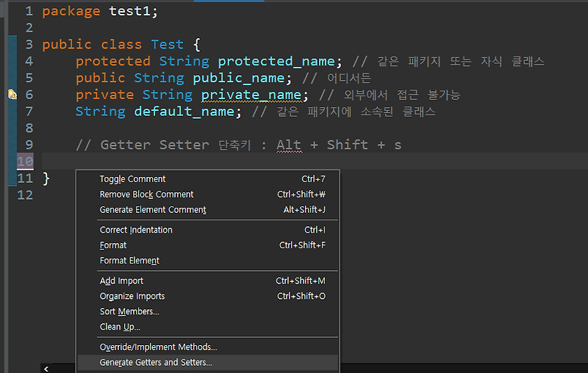This screenshot has width=588, height=373.
Task: Select Toggle Comment from context menu
Action: (208, 179)
